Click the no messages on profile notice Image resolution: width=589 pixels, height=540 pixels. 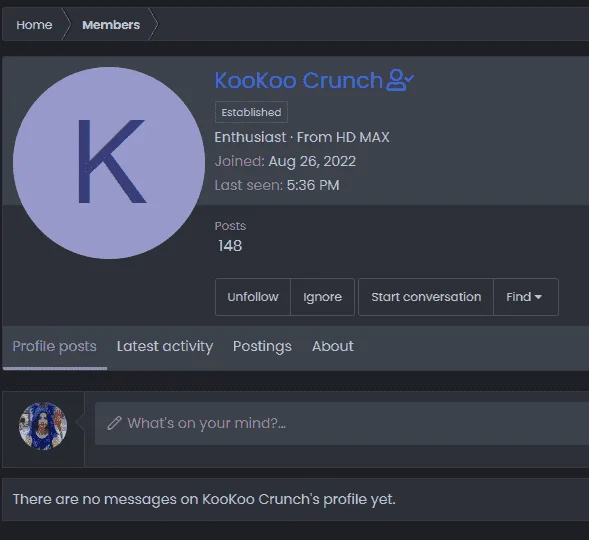pos(204,499)
